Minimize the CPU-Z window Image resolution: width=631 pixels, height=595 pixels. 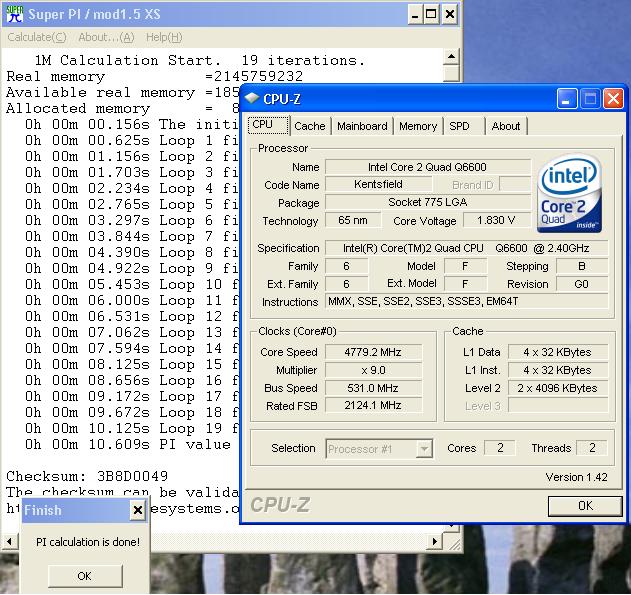point(567,99)
